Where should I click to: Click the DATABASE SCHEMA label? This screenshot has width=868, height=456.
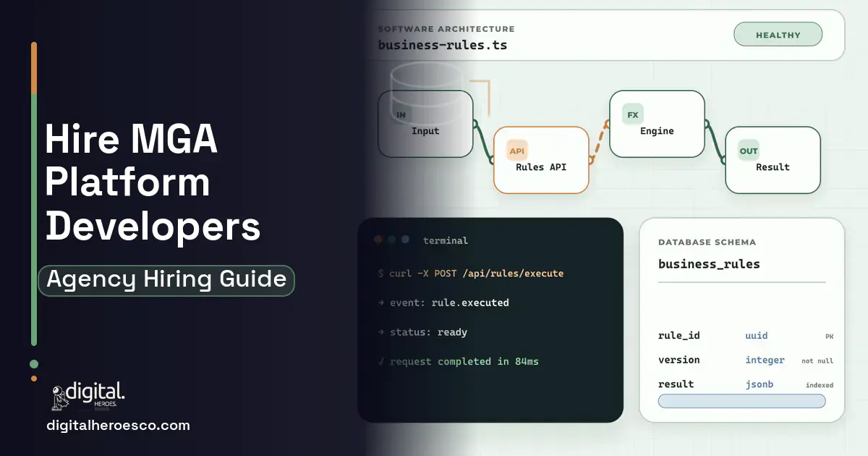click(x=707, y=242)
